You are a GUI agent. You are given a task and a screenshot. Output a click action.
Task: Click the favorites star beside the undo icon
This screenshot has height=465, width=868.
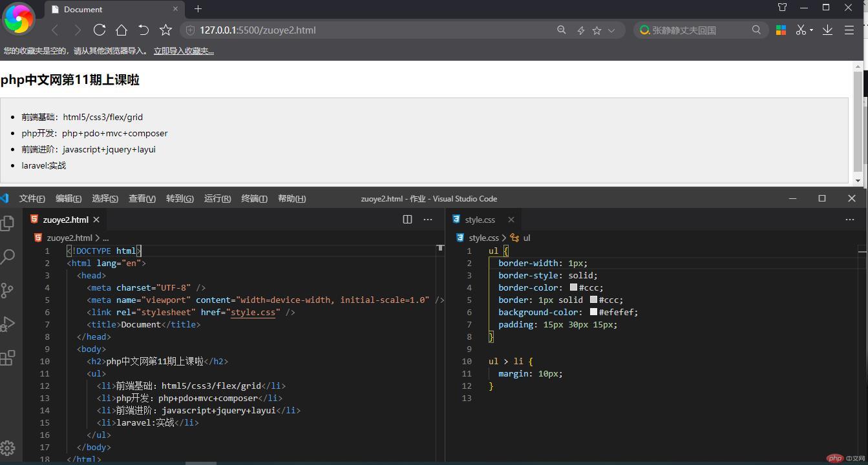166,30
